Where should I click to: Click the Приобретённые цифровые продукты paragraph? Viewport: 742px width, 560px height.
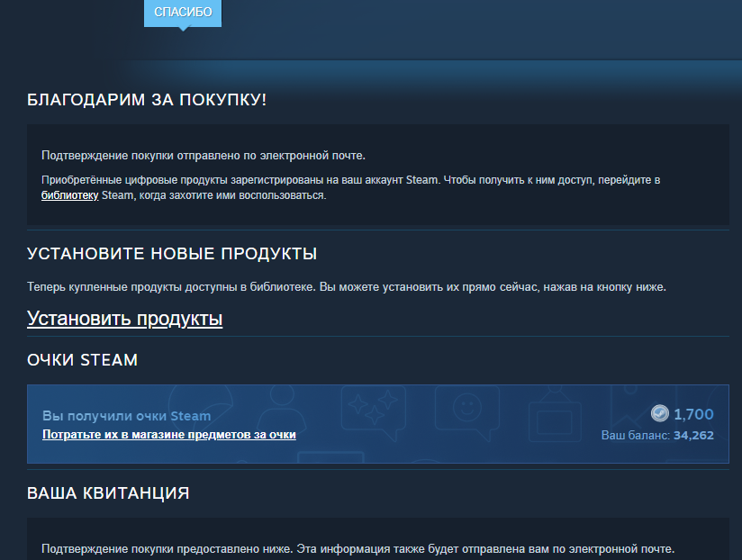(x=350, y=187)
